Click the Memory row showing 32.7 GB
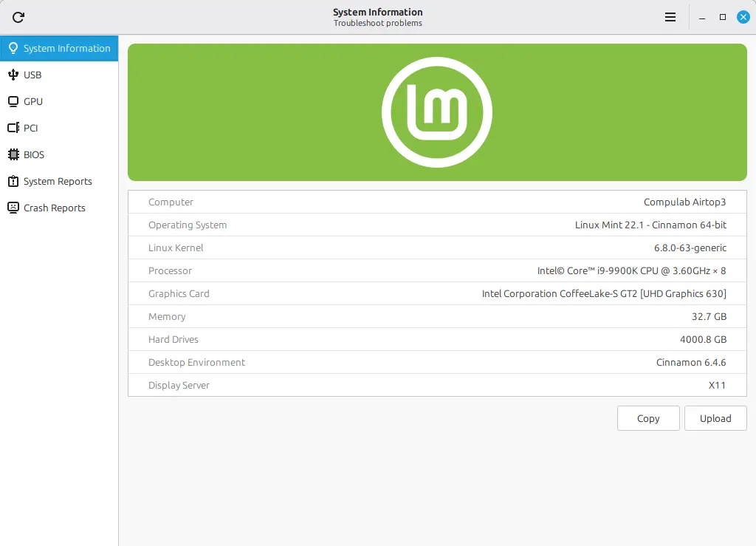756x546 pixels. [437, 316]
